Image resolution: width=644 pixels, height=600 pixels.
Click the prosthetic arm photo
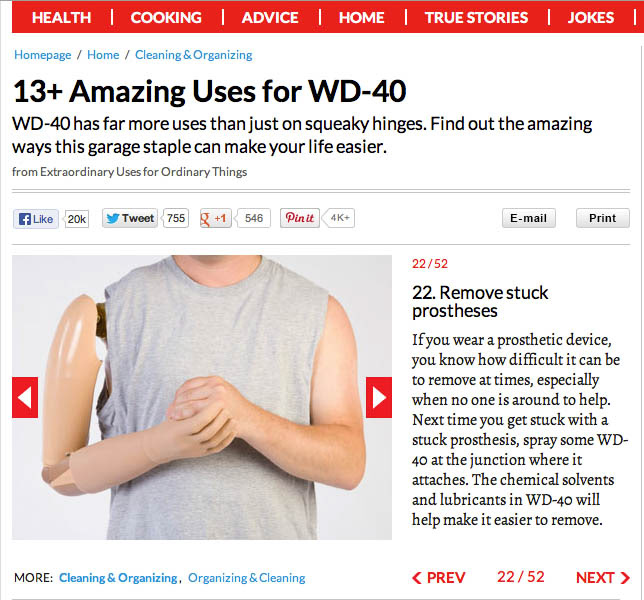(202, 398)
